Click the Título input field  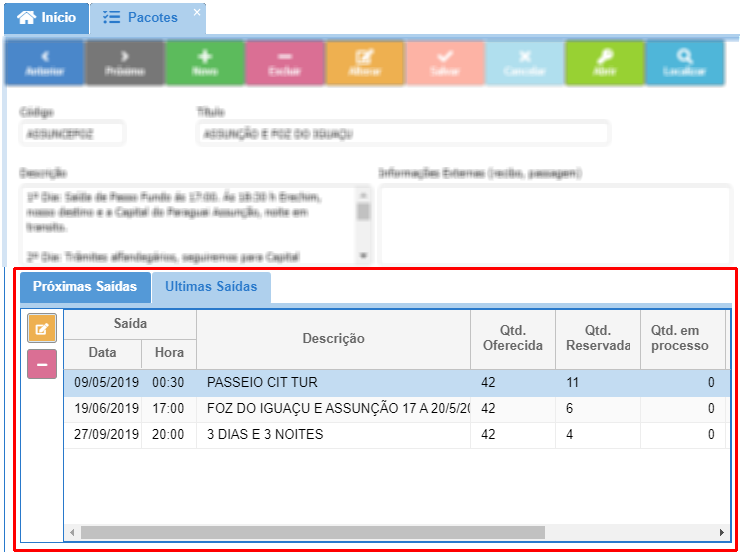tap(403, 134)
